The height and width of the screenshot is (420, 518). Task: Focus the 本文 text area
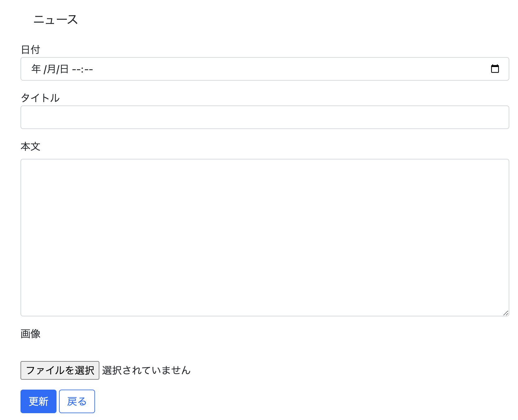pos(265,238)
